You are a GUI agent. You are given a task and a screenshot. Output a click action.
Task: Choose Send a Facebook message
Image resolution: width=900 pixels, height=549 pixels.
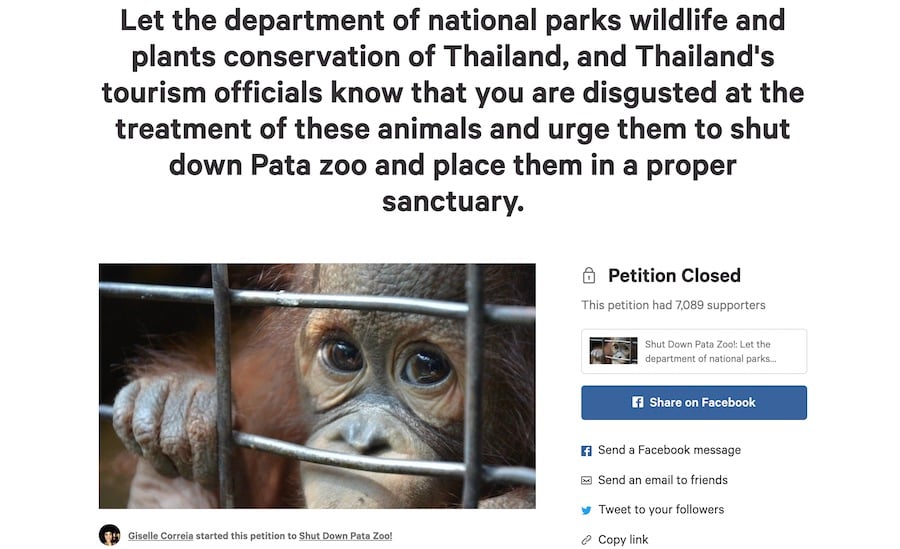coord(669,450)
